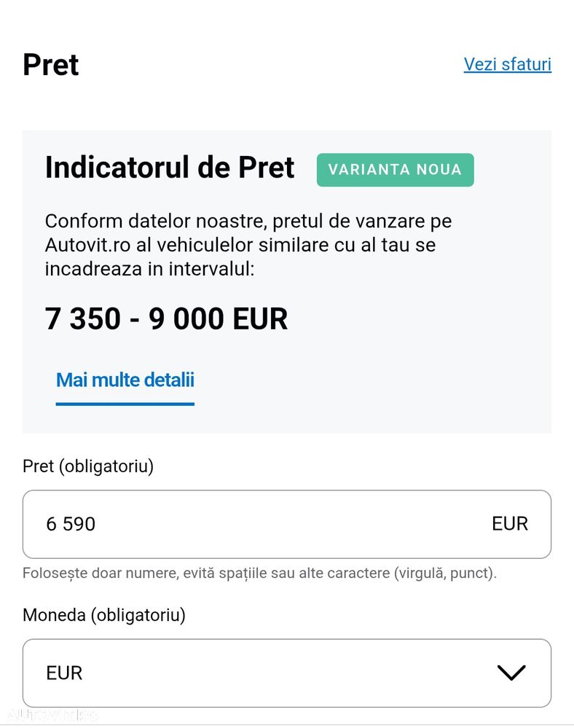The image size is (574, 728).
Task: Click the helper text about using only numbers
Action: pos(259,573)
